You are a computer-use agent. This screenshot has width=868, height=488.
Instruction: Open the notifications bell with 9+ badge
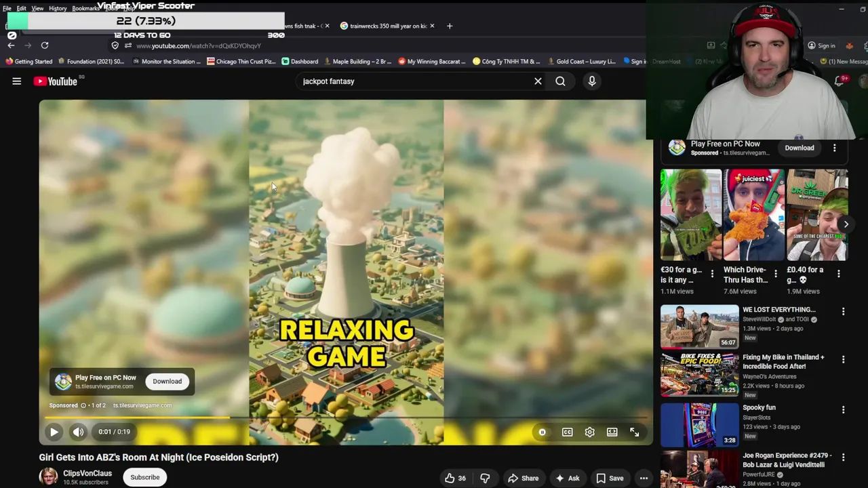click(x=840, y=81)
